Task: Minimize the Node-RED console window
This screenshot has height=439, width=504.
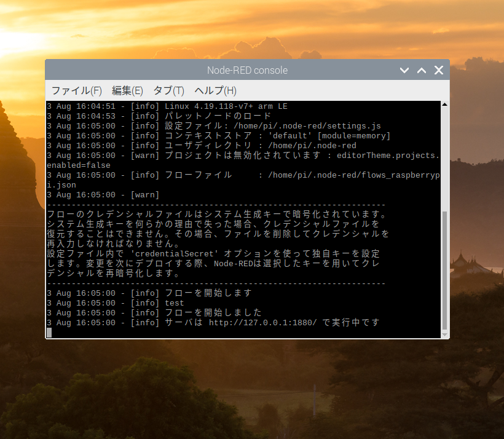Action: click(x=404, y=70)
